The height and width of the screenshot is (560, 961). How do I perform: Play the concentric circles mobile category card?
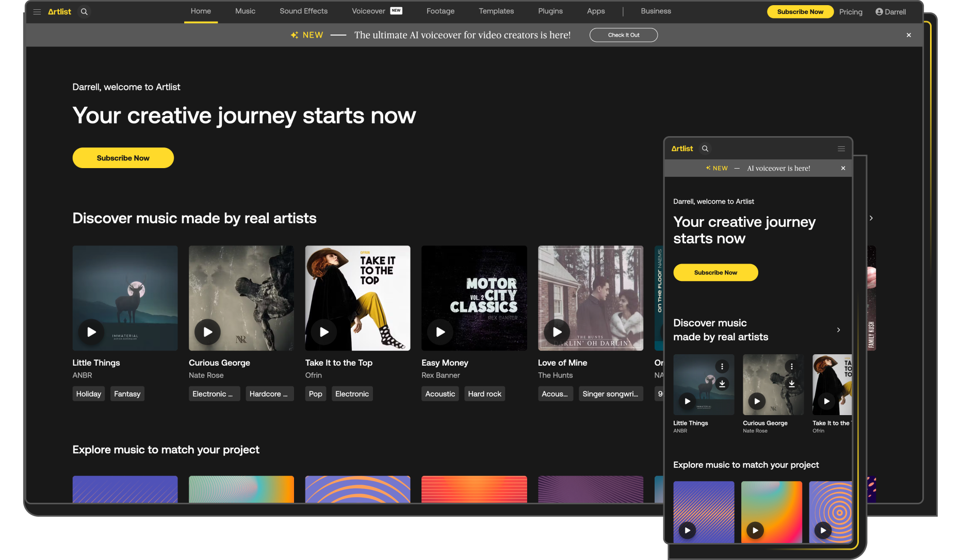823,530
